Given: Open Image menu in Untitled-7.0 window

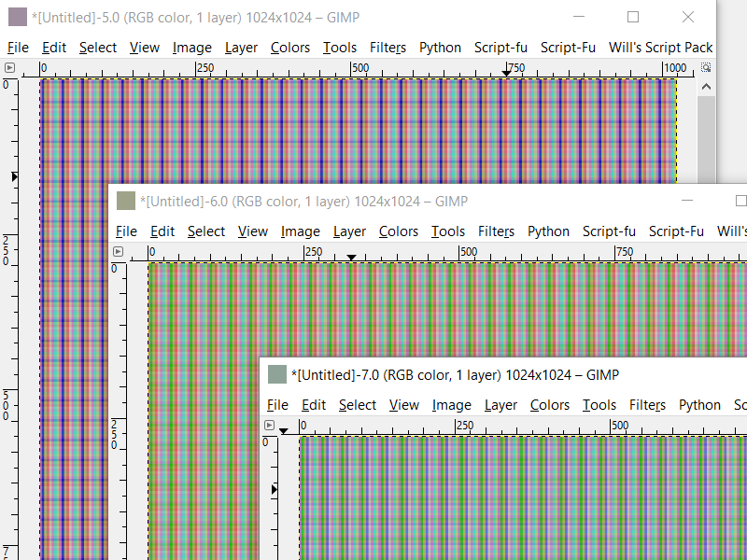Looking at the screenshot, I should 452,405.
